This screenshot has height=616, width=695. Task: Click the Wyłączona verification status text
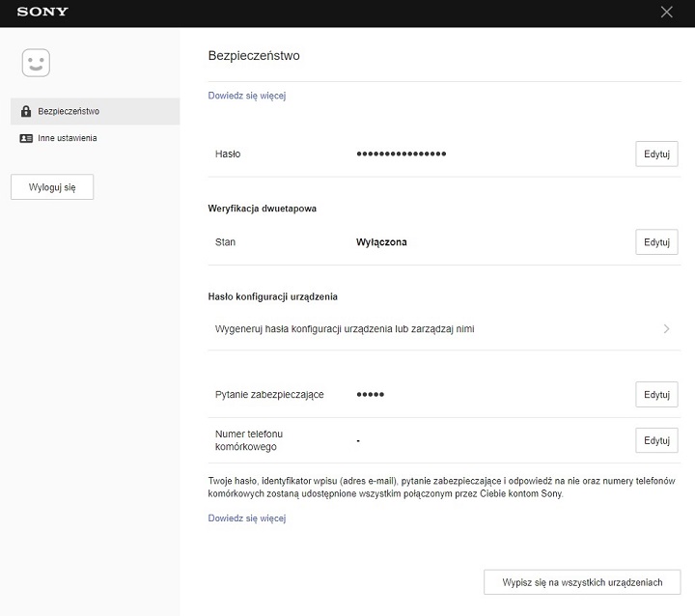pos(382,242)
